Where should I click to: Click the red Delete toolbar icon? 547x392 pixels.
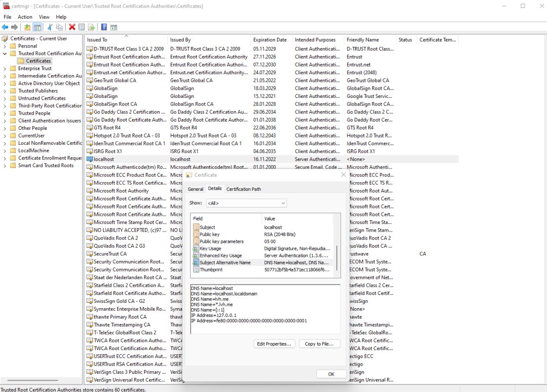tap(72, 27)
